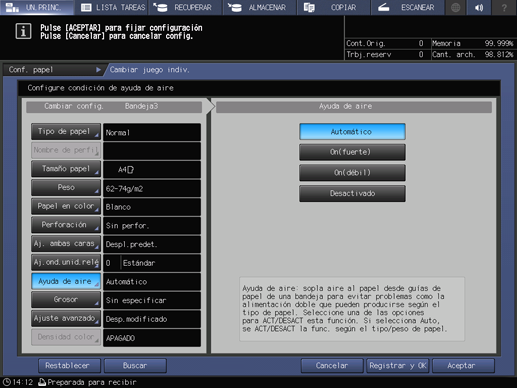Select Desactivado air assist option
Screen dimensions: 517x388
(x=352, y=193)
